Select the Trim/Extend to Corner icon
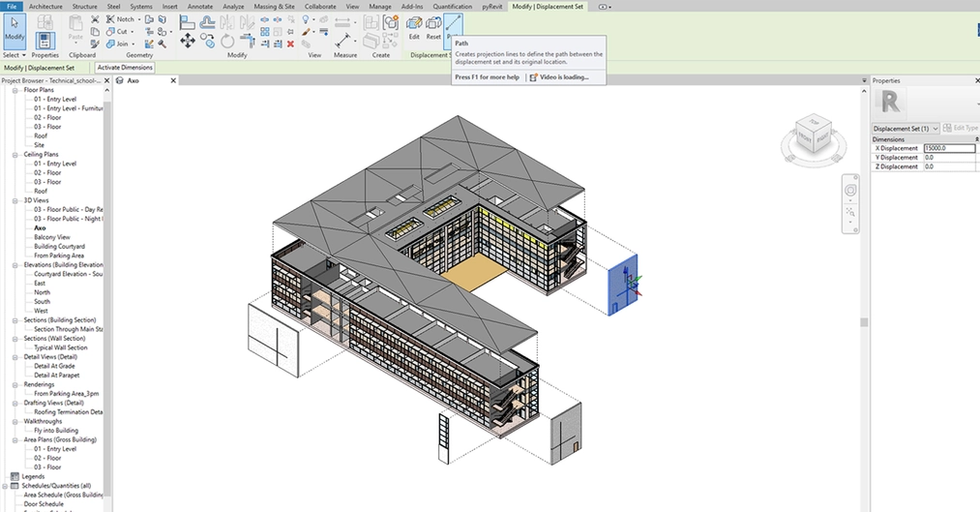Viewport: 980px width, 512px height. point(248,42)
